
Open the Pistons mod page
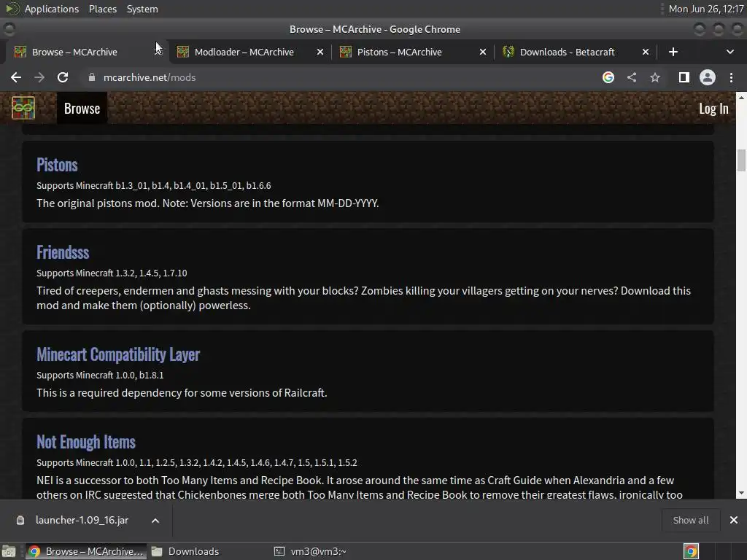57,165
